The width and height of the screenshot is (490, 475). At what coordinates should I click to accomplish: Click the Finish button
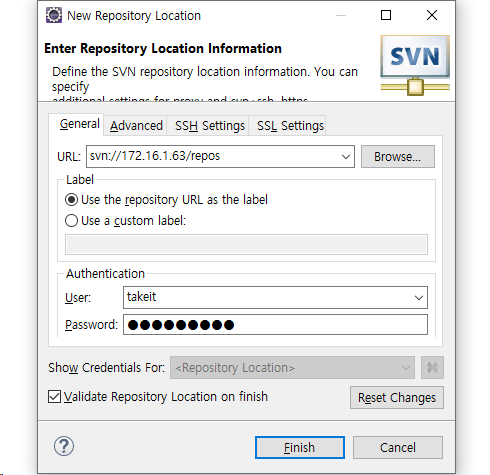click(x=300, y=447)
